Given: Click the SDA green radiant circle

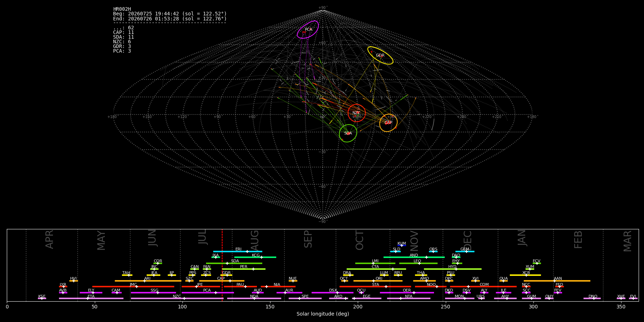Looking at the screenshot, I should 348,133.
